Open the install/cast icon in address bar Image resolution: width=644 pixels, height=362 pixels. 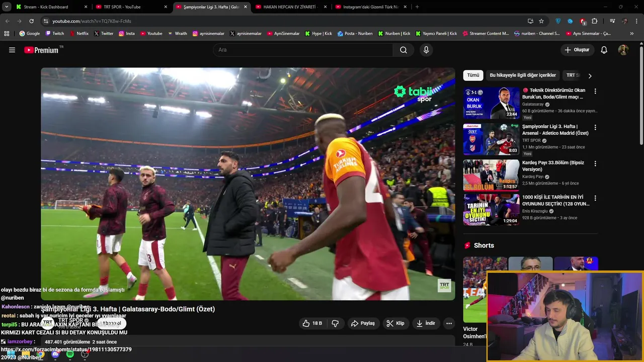[530, 21]
